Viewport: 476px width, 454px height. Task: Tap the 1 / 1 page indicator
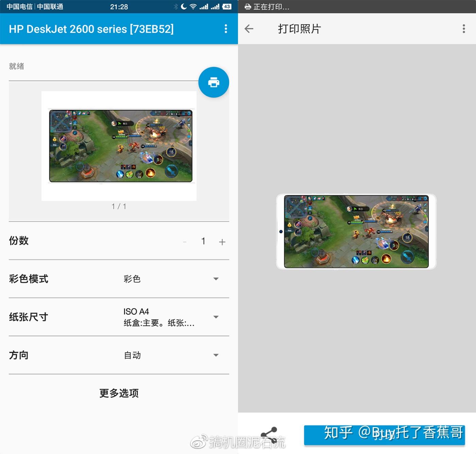[119, 206]
